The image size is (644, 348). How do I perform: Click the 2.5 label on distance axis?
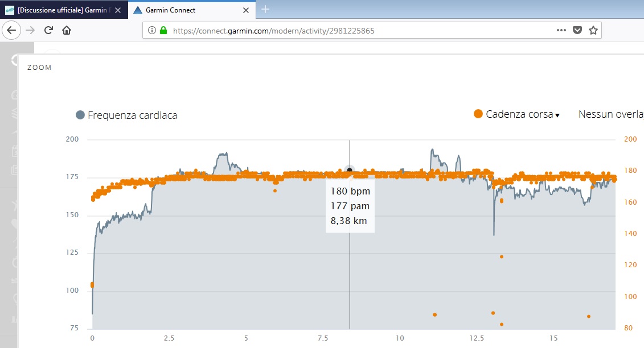coord(169,338)
